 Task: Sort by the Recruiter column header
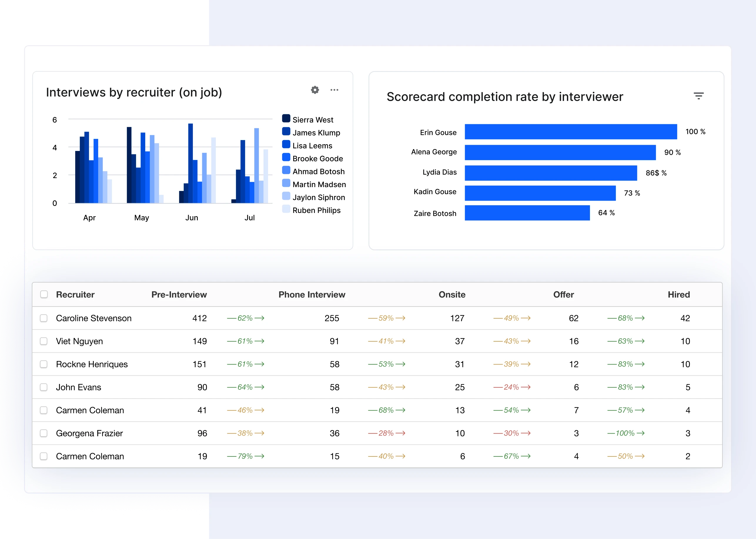[75, 294]
